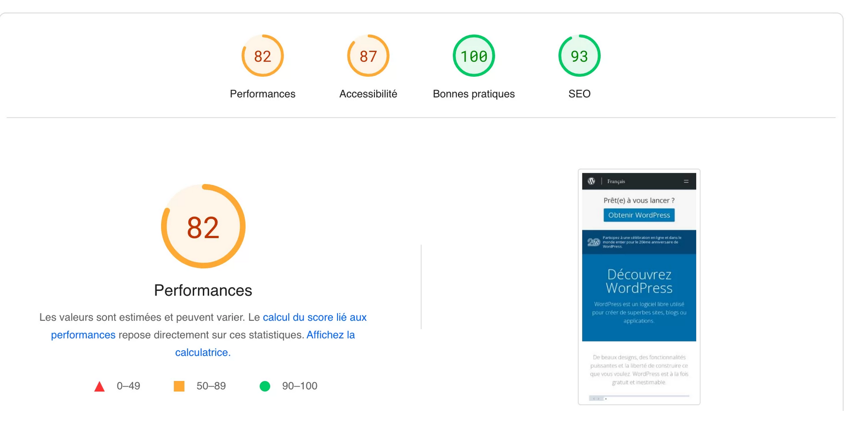This screenshot has width=868, height=435.
Task: Click the Bonnes pratiques gauge showing 100
Action: [473, 56]
